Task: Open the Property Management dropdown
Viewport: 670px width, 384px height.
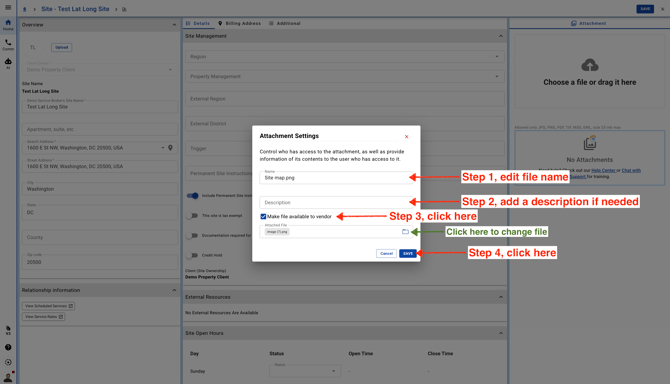Action: pyautogui.click(x=344, y=76)
